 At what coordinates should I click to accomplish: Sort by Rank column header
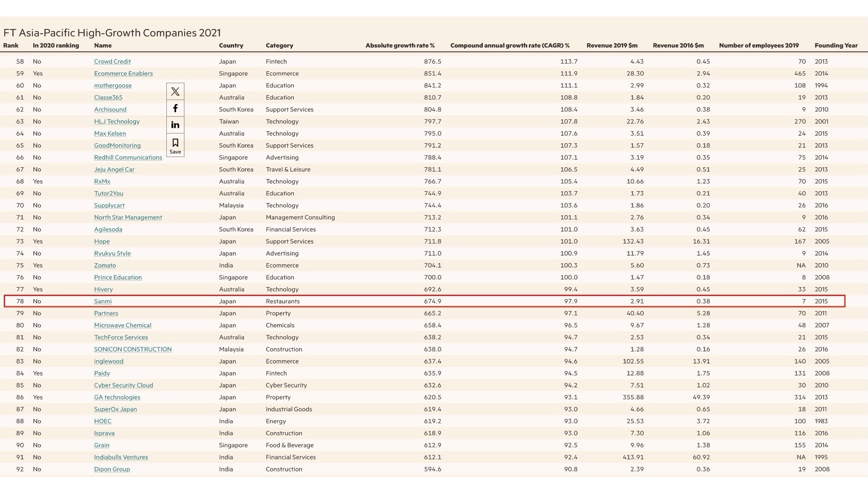(11, 45)
